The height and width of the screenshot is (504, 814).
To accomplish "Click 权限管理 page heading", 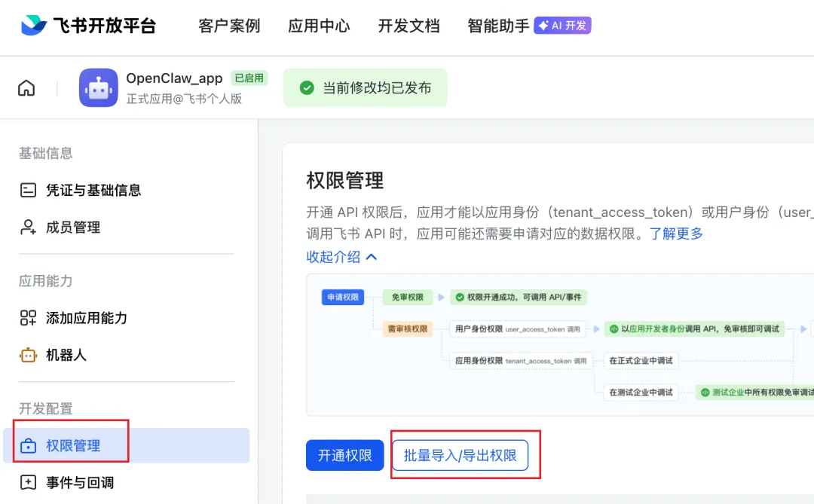I will pos(344,181).
